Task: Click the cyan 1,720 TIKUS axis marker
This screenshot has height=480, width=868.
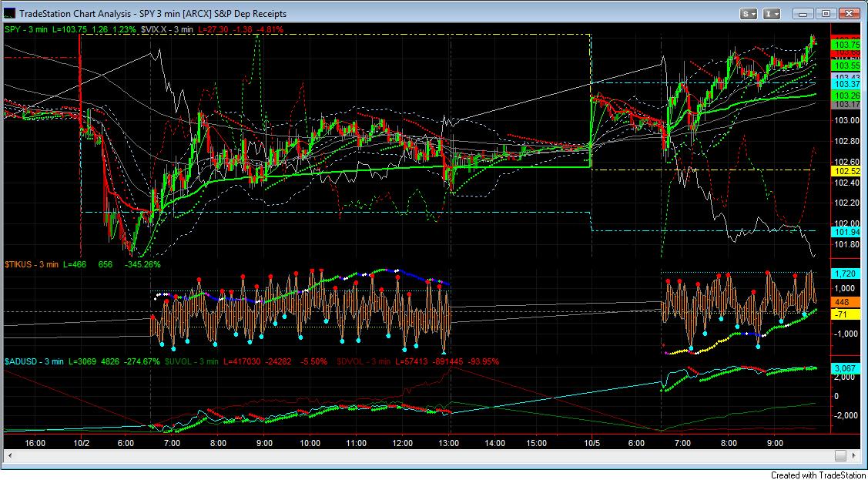Action: 846,274
